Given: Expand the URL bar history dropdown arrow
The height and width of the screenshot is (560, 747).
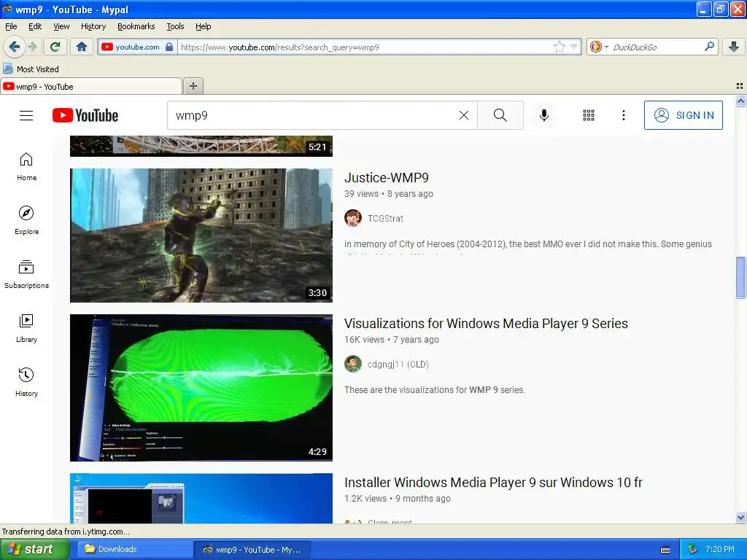Looking at the screenshot, I should [574, 47].
